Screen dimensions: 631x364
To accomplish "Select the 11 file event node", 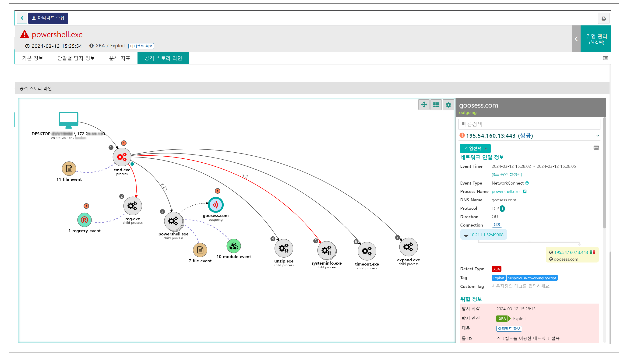I will [x=69, y=168].
